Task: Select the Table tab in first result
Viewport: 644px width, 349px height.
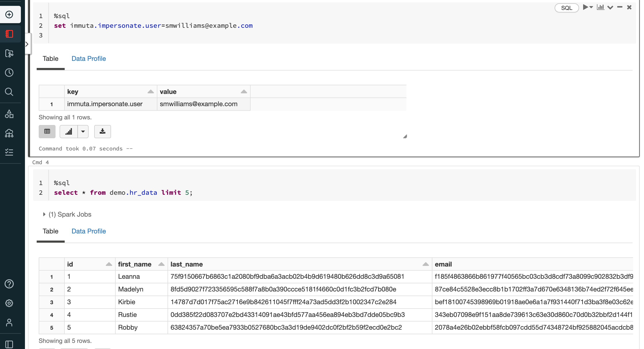Action: [x=50, y=59]
